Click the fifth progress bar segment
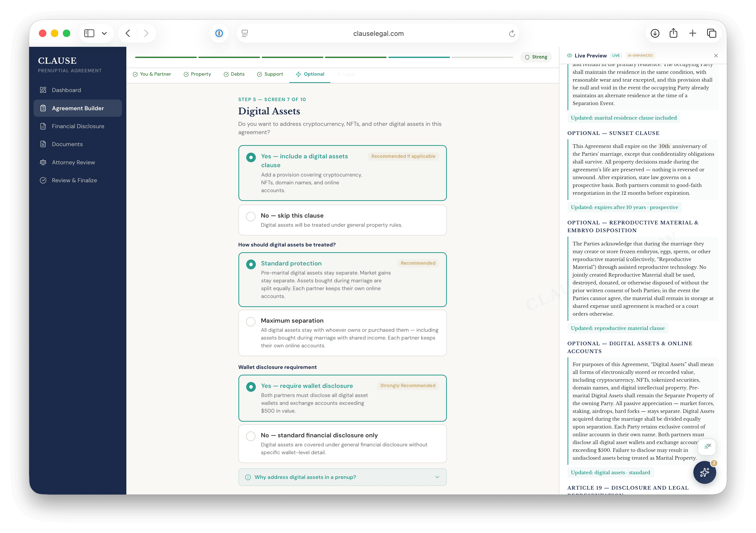 pos(419,57)
